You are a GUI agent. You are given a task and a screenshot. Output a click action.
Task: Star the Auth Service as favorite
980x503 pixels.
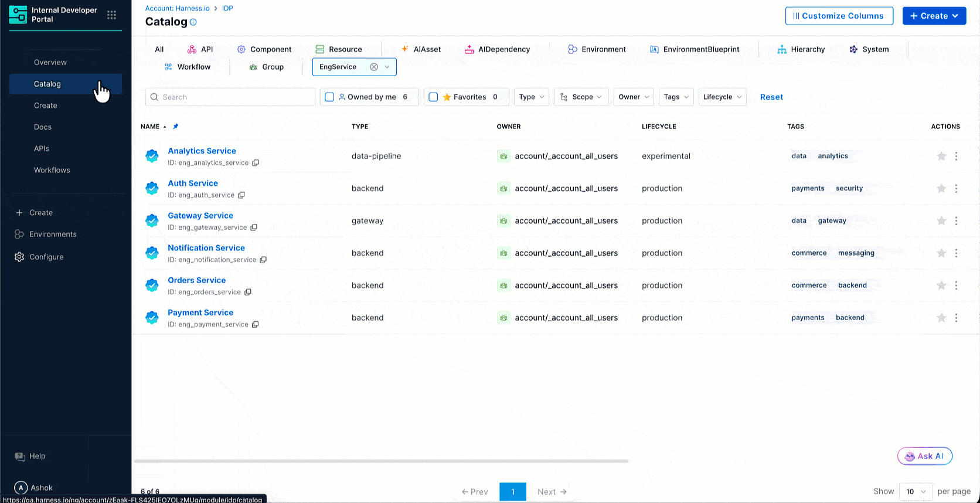941,188
